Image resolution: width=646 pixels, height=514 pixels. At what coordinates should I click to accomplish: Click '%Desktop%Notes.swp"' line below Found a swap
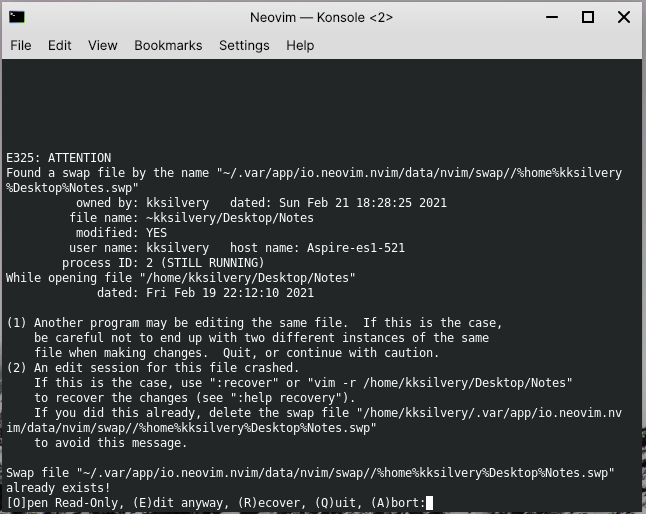tap(72, 188)
